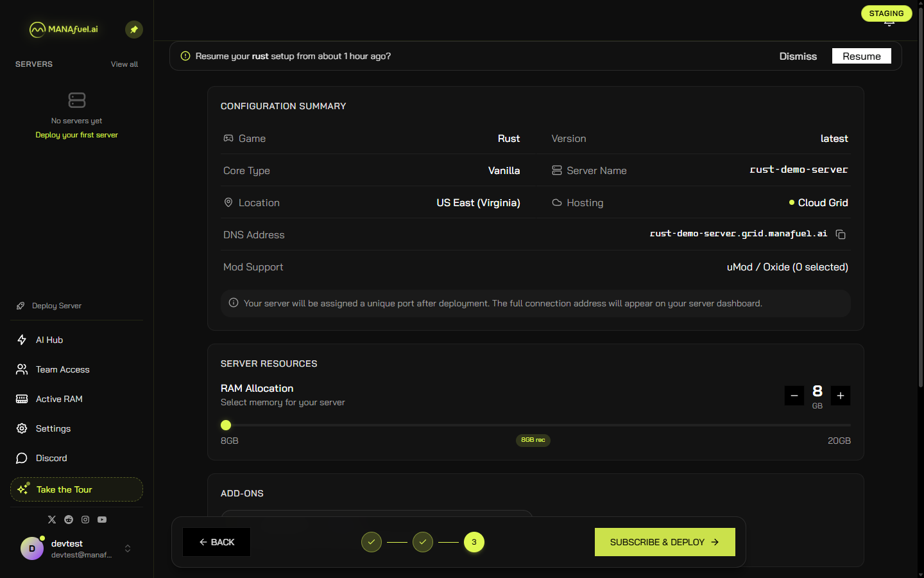The image size is (924, 578).
Task: Click the empty servers stack icon
Action: point(77,100)
